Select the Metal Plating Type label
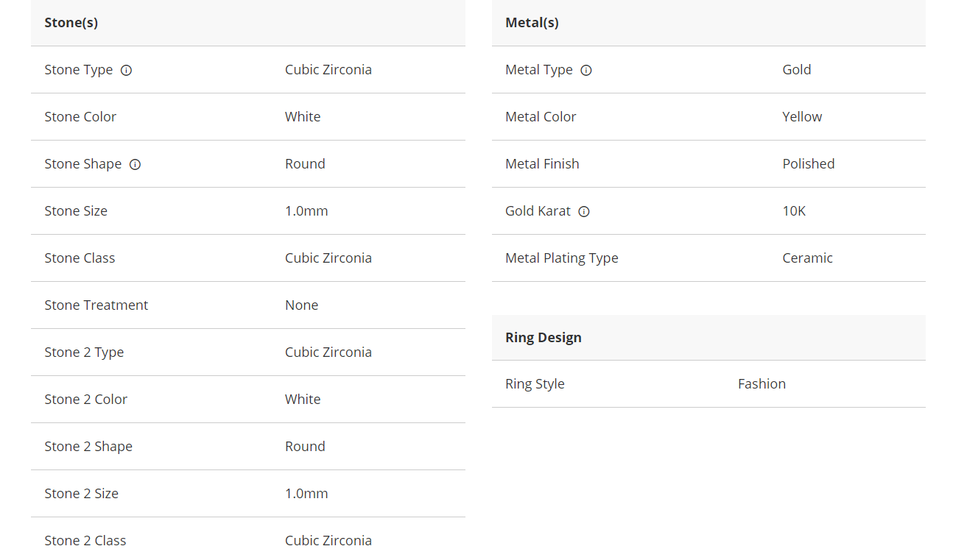Image resolution: width=953 pixels, height=560 pixels. (562, 258)
